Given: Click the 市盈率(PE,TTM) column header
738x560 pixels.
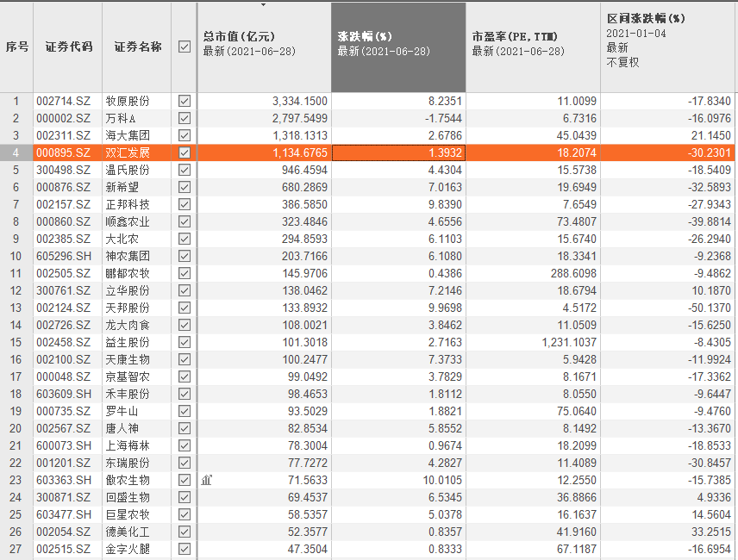Looking at the screenshot, I should click(x=534, y=47).
